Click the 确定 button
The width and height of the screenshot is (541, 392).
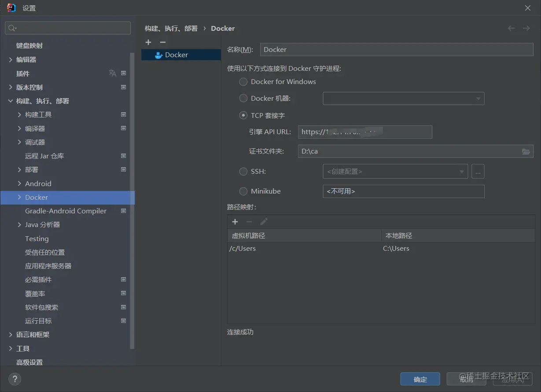click(x=420, y=379)
